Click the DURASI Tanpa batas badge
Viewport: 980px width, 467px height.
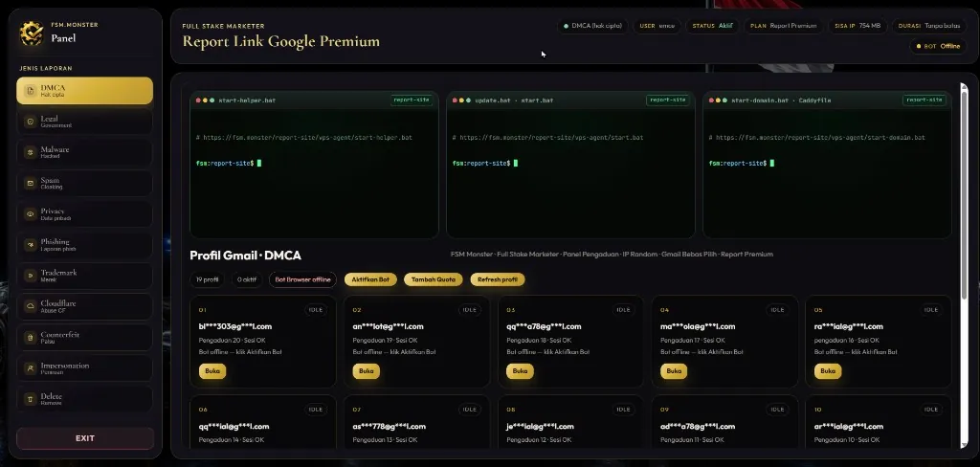click(x=928, y=26)
